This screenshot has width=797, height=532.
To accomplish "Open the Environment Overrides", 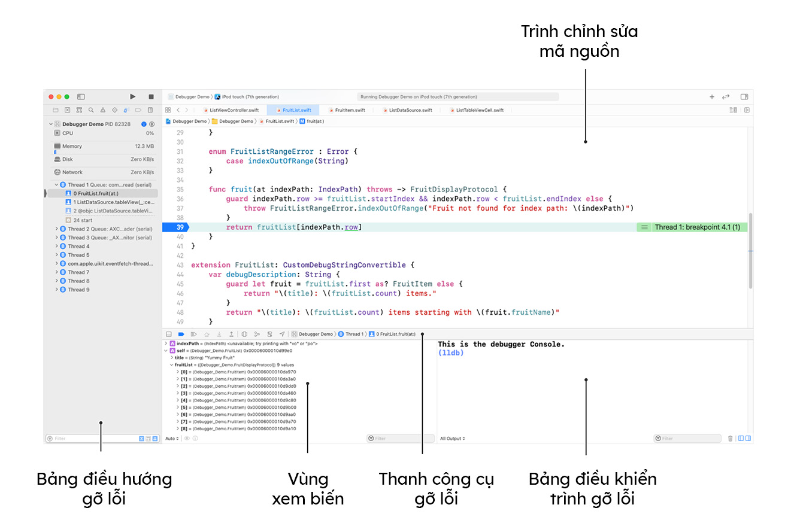I will (x=269, y=334).
